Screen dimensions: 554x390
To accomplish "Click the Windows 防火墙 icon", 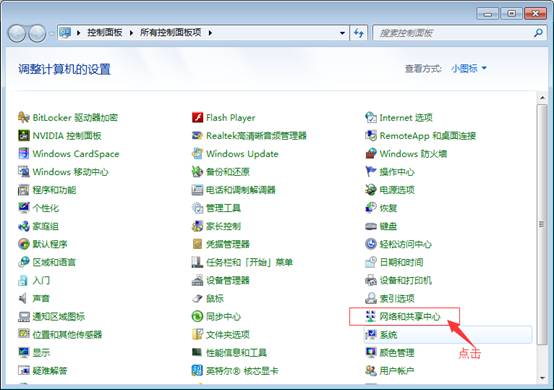I will tap(371, 153).
